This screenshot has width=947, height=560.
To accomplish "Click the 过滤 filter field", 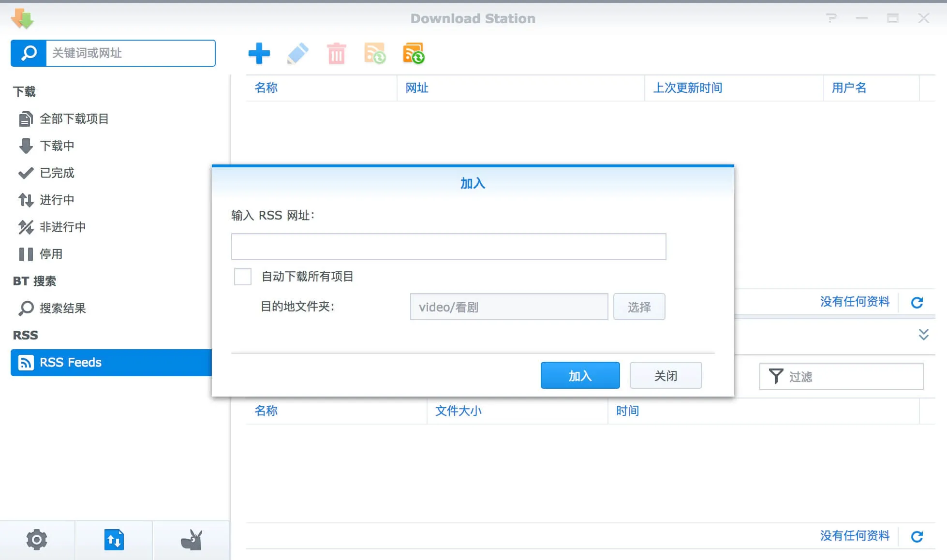I will [851, 376].
